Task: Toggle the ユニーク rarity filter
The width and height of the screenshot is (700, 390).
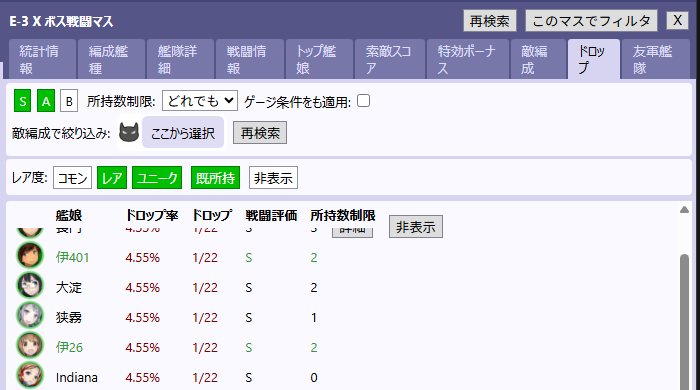Action: (157, 178)
